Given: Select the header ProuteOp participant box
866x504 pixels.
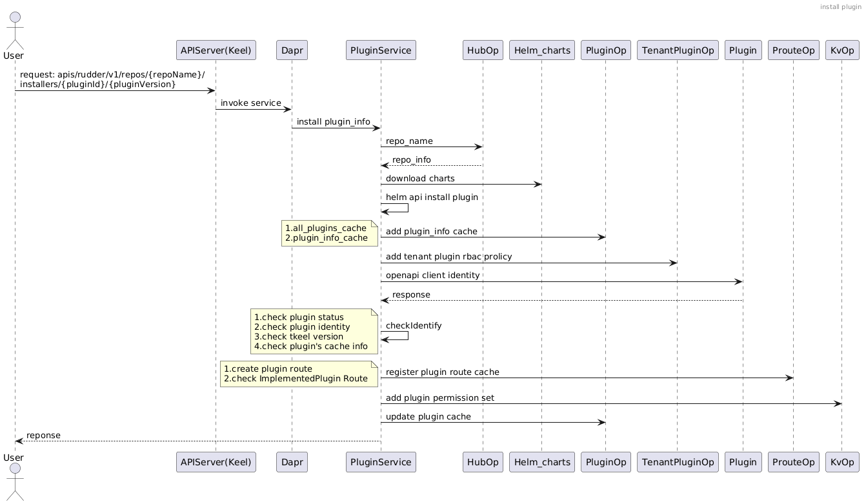Looking at the screenshot, I should coord(793,50).
